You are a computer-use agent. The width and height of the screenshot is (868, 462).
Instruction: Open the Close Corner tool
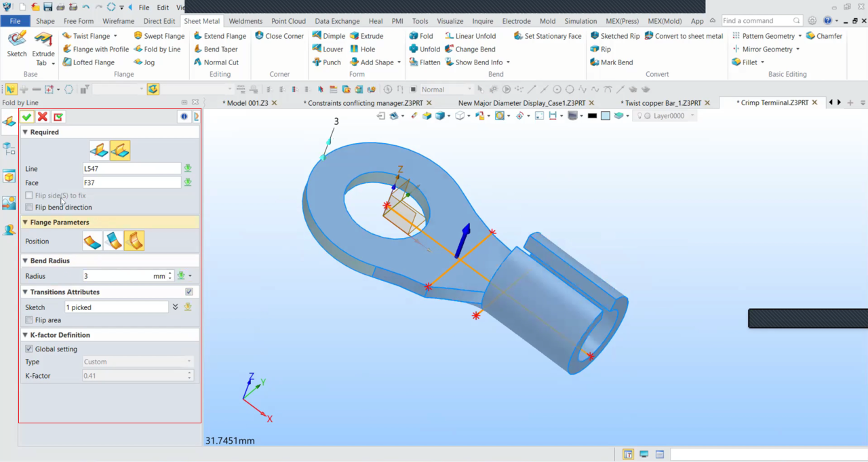pos(279,36)
